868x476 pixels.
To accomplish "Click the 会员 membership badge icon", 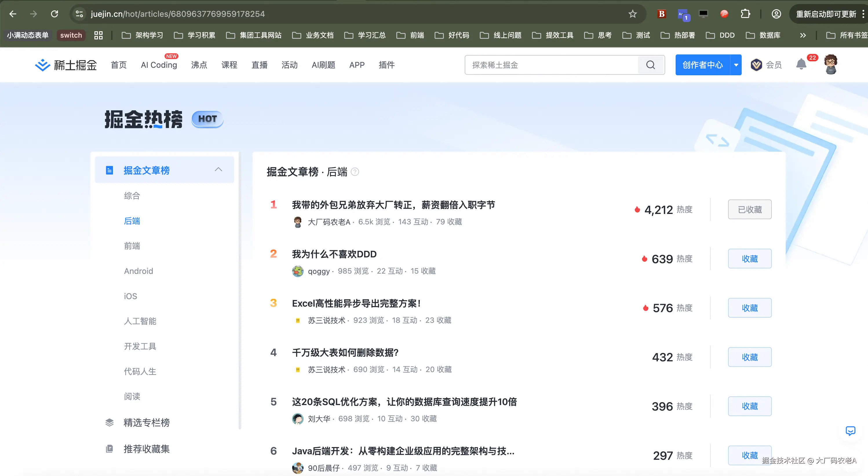I will coord(756,65).
